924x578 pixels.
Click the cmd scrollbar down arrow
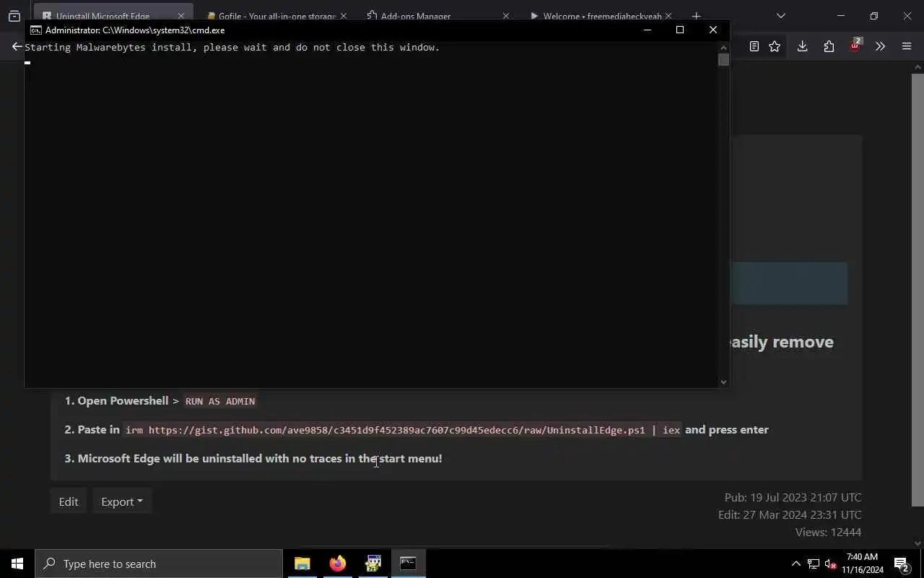(x=723, y=382)
